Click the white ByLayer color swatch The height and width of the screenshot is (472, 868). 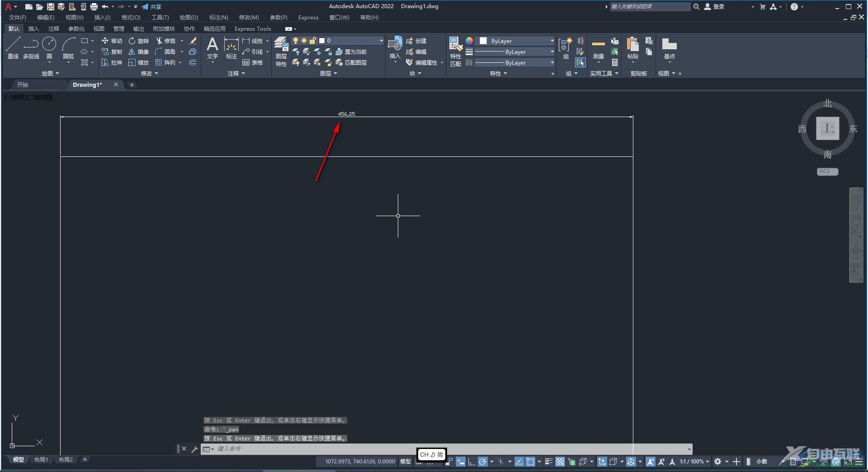click(483, 41)
